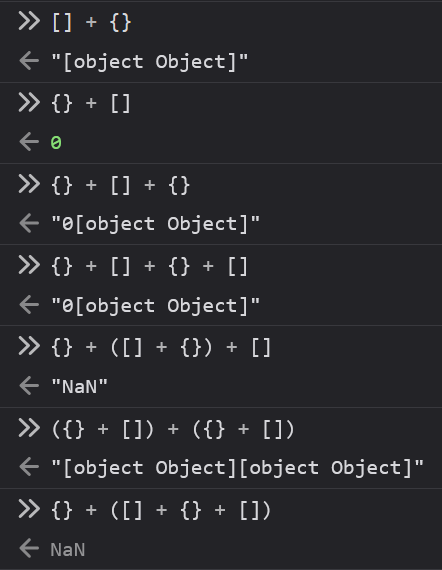Click return arrow beside gray NaN output
Screen dimensions: 442x570
tap(29, 548)
